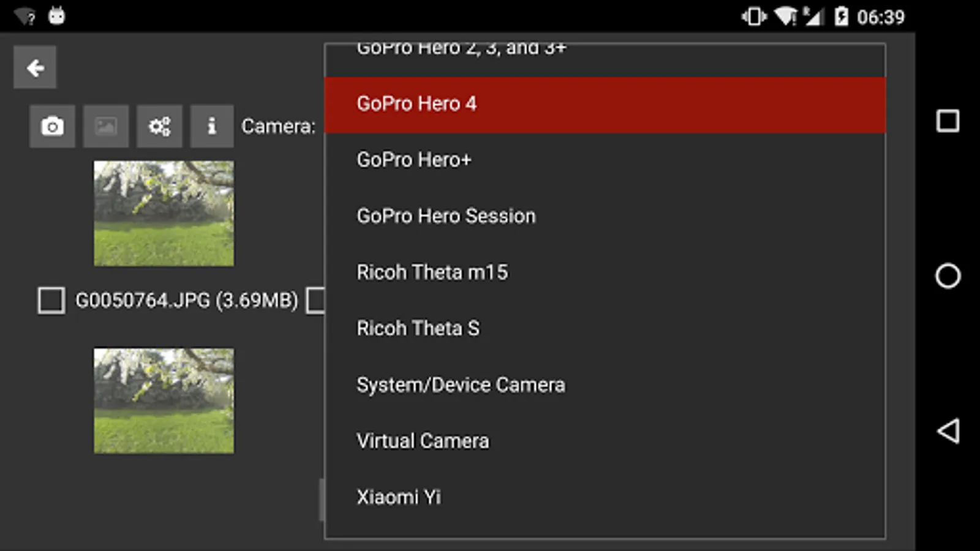980x551 pixels.
Task: Tap the Android debug notification icon
Action: (x=57, y=16)
